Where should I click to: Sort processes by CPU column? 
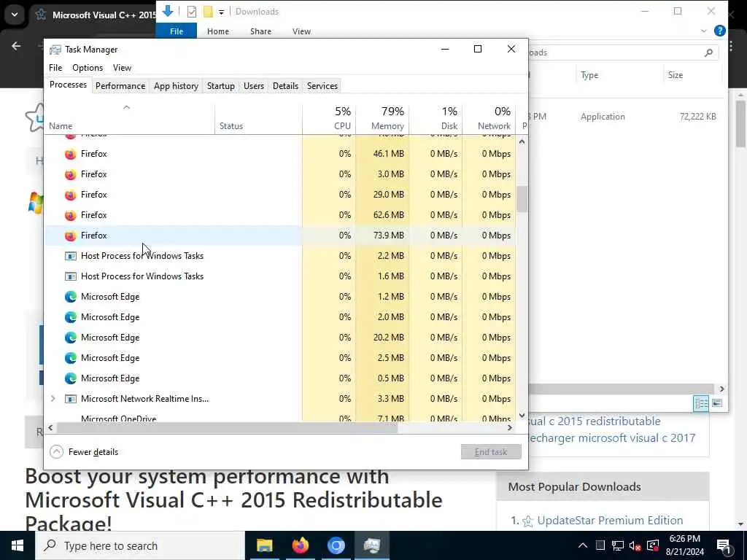click(x=329, y=119)
